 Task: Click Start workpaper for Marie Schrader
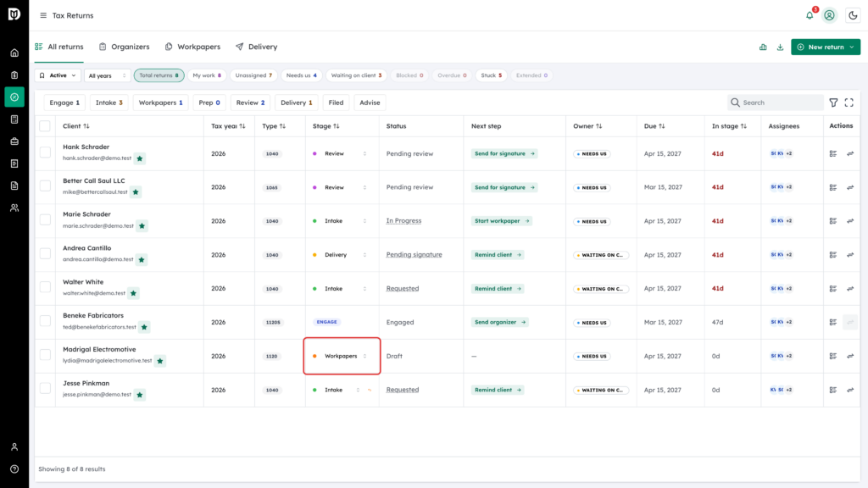(502, 221)
